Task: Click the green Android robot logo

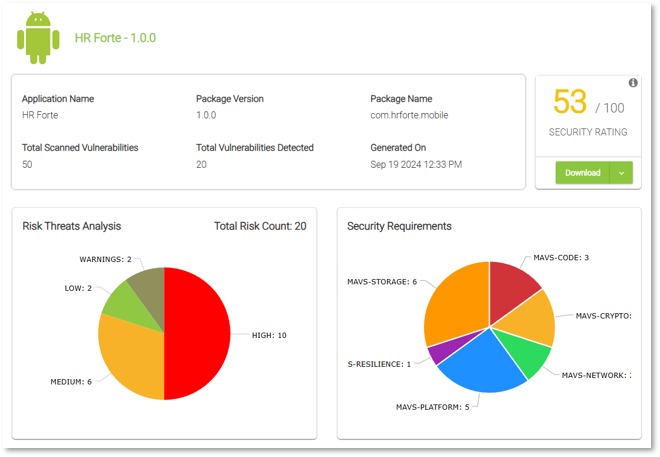Action: [38, 38]
